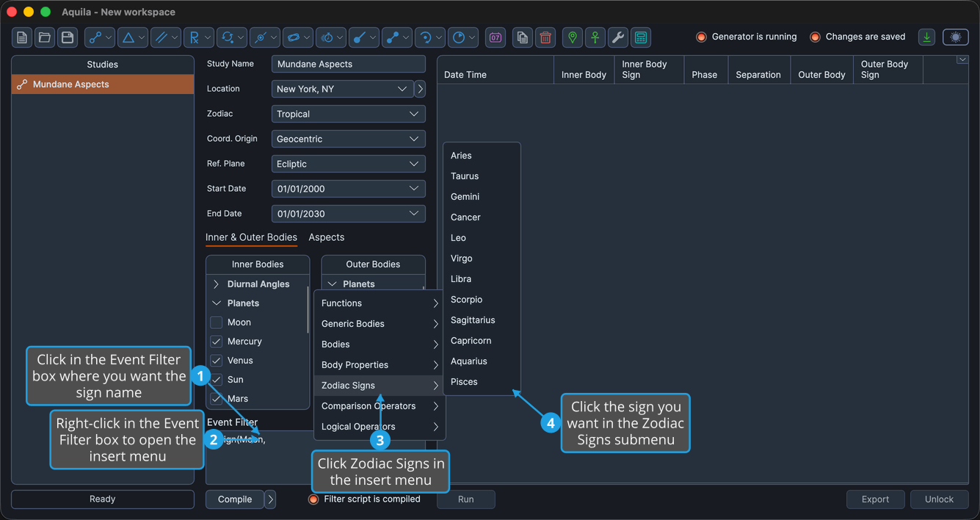Select the Mundane Aspects study in list
The width and height of the screenshot is (980, 520).
(103, 84)
